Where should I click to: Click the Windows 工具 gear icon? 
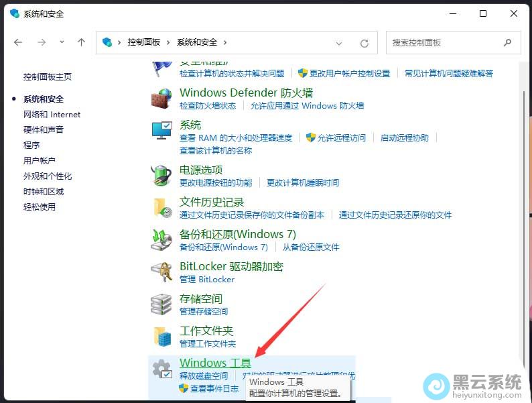[162, 368]
